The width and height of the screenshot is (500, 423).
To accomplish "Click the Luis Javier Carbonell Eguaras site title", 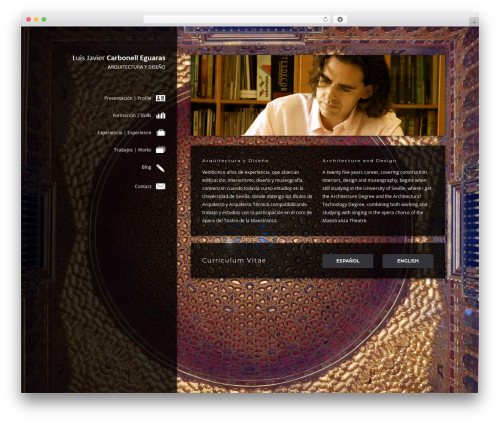I will click(x=119, y=58).
